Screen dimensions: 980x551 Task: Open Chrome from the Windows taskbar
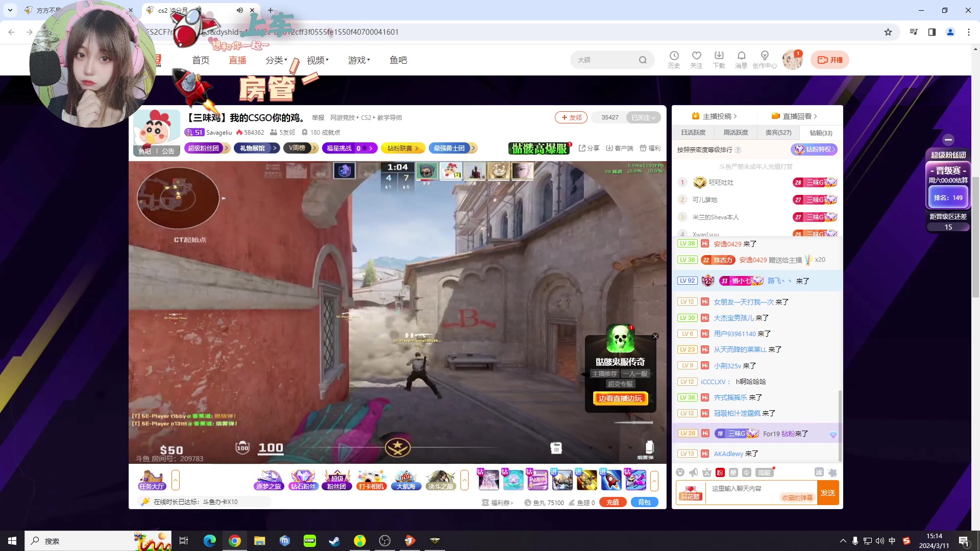(235, 541)
